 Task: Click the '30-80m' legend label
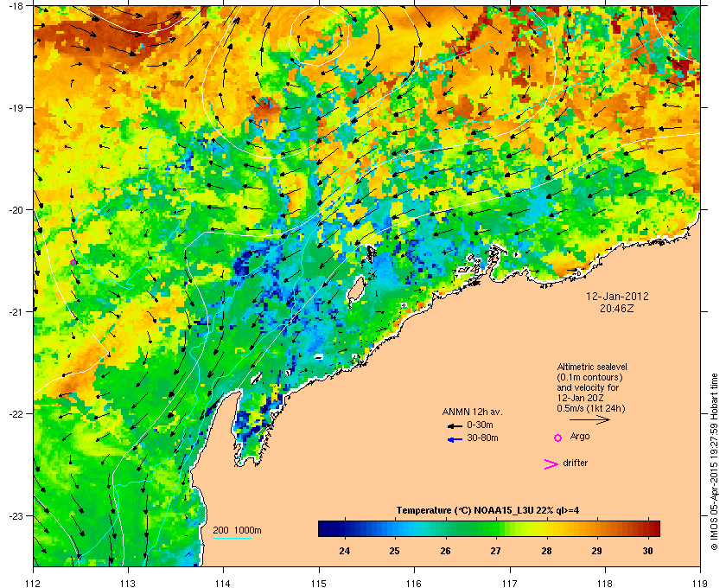(482, 438)
